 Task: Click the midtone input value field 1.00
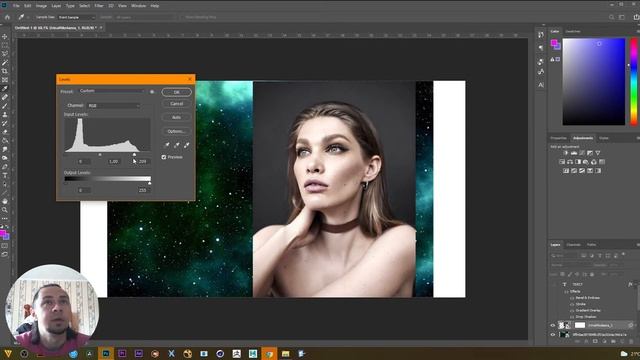pos(113,162)
